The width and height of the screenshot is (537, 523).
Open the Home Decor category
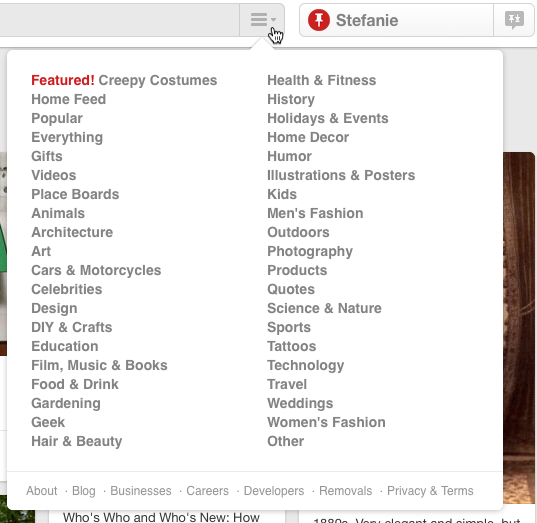tap(308, 137)
